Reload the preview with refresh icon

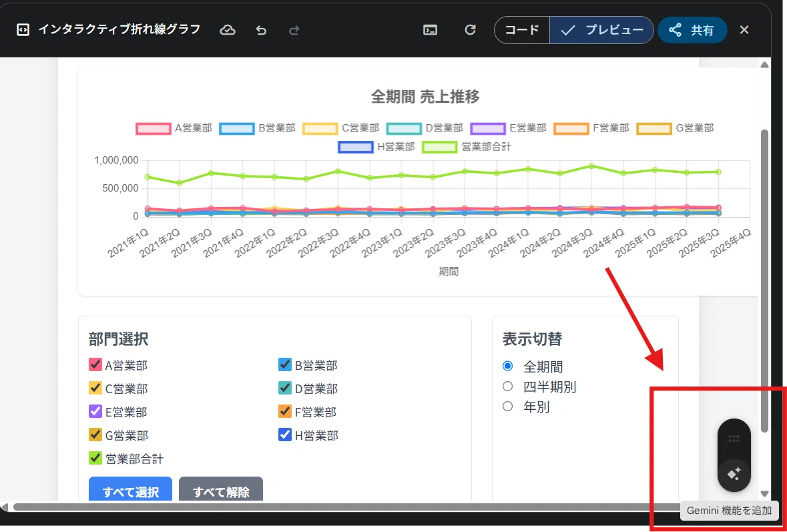pyautogui.click(x=470, y=30)
